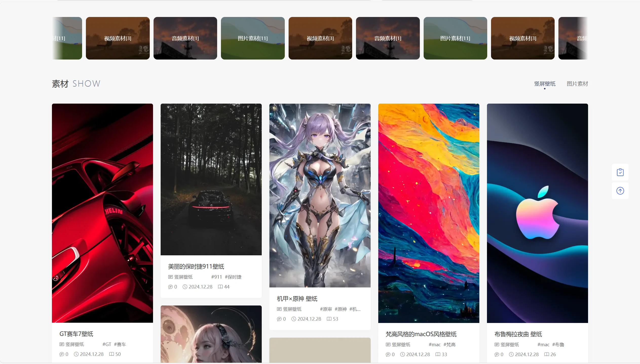Click the views icon showing 33 on 梵高 card
The width and height of the screenshot is (640, 364).
point(438,354)
